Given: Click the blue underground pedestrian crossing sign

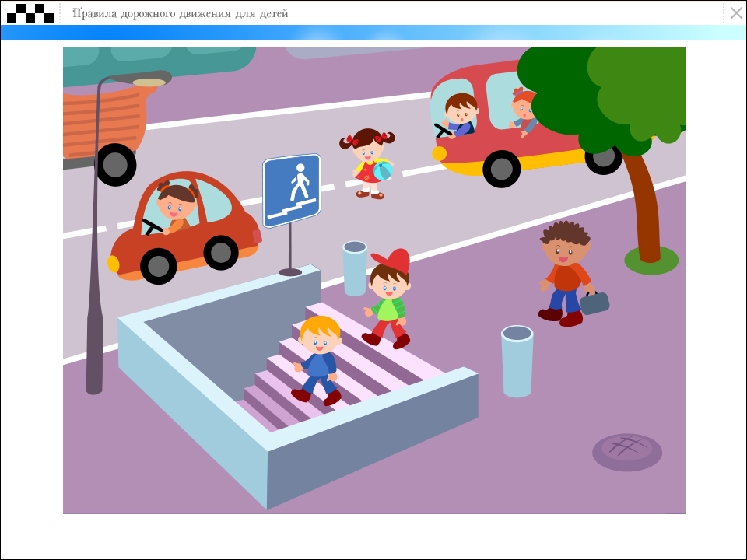Looking at the screenshot, I should coord(292,191).
